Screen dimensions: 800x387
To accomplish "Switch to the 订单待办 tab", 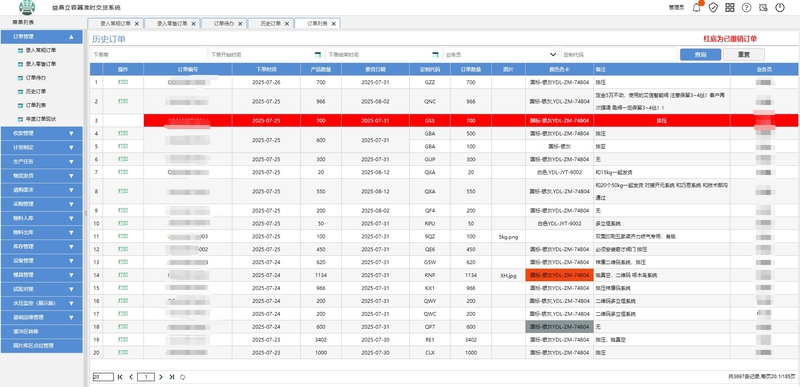I will [x=223, y=23].
